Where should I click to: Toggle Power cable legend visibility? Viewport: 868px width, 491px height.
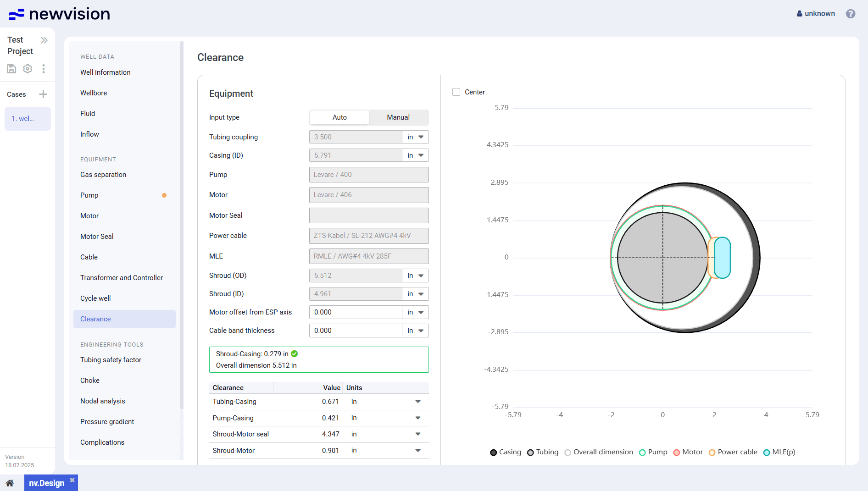click(733, 452)
